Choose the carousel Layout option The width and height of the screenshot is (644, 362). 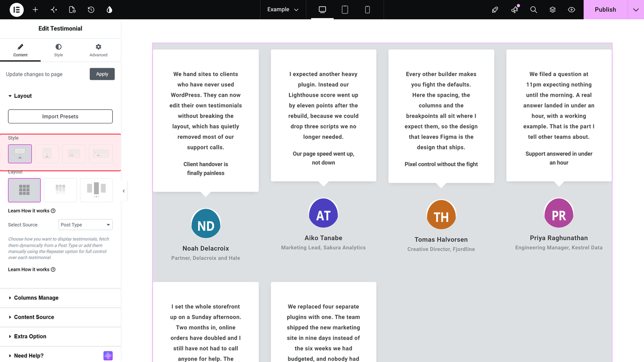click(x=96, y=190)
